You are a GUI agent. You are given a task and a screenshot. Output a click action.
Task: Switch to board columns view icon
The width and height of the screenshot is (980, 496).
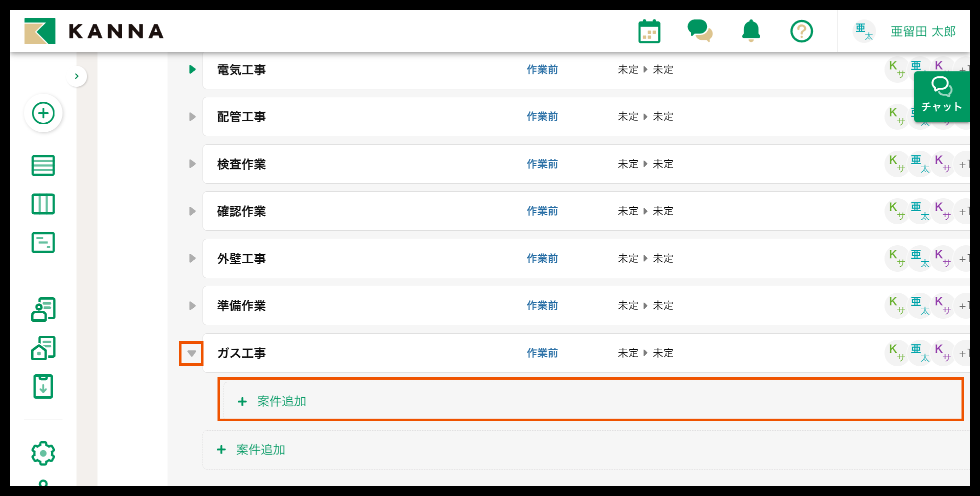coord(43,204)
